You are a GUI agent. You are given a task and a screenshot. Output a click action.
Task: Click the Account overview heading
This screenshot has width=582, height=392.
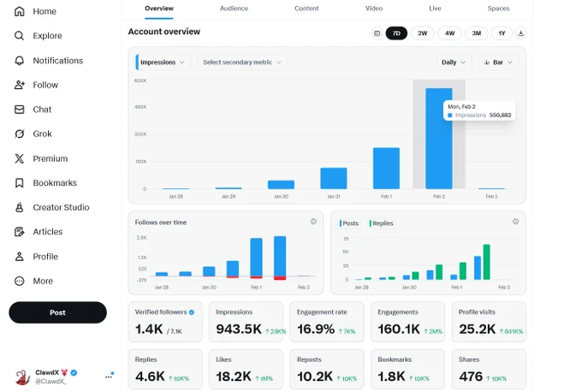[164, 32]
